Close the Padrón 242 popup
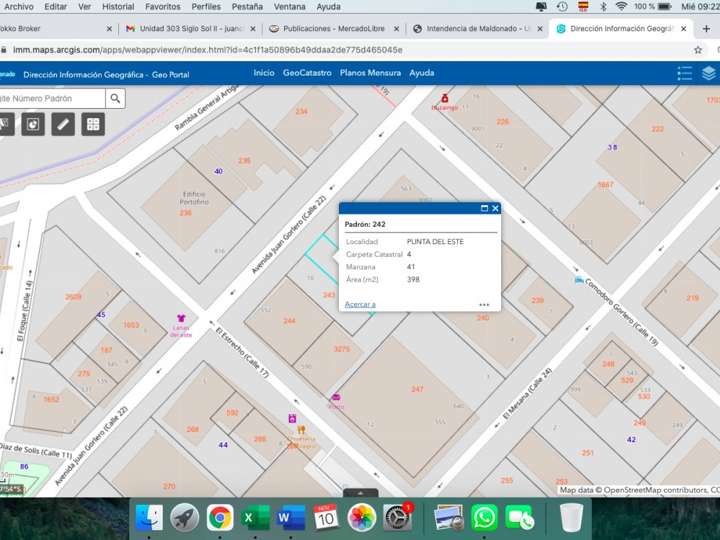The width and height of the screenshot is (720, 540). tap(495, 208)
